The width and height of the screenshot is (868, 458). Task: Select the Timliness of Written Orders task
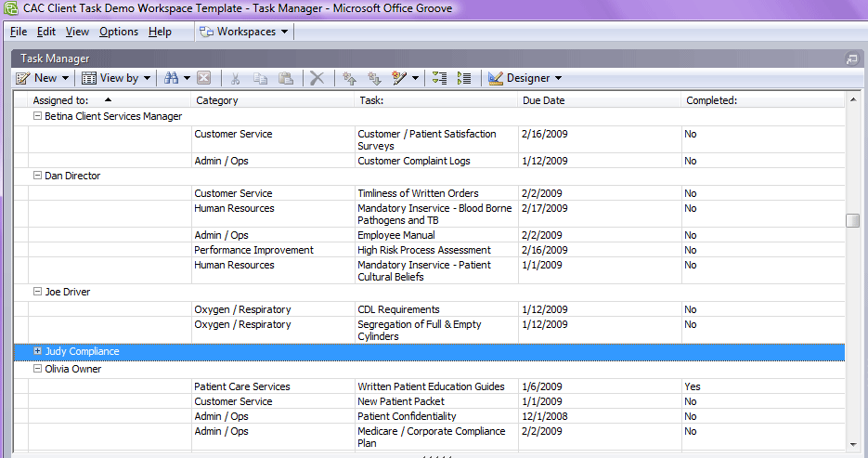coord(418,193)
